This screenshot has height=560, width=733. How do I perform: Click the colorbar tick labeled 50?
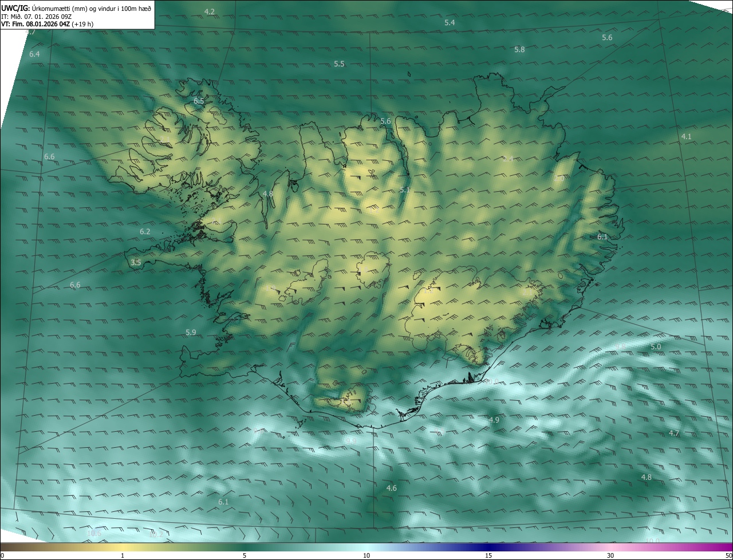(x=728, y=555)
